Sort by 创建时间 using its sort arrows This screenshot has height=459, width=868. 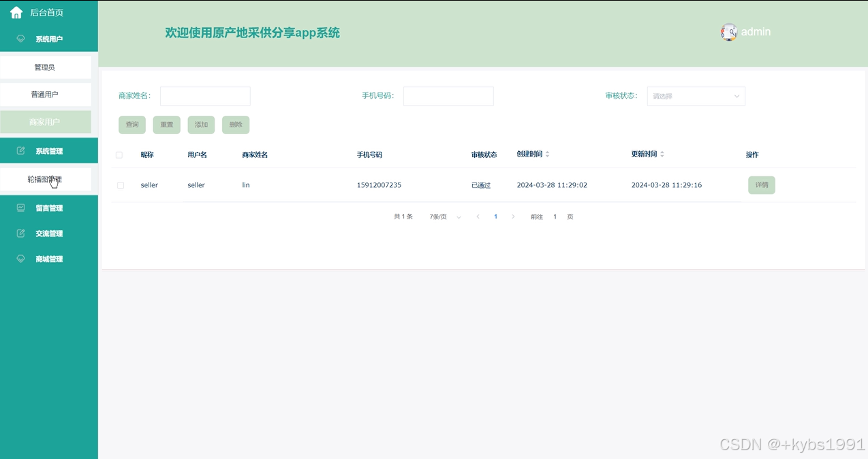(x=547, y=155)
